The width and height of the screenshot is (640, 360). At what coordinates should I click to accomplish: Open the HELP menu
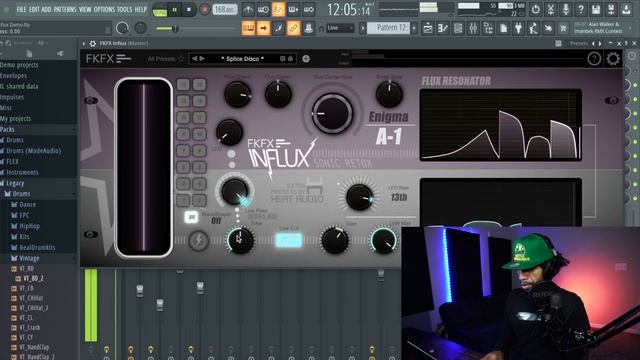pyautogui.click(x=140, y=9)
